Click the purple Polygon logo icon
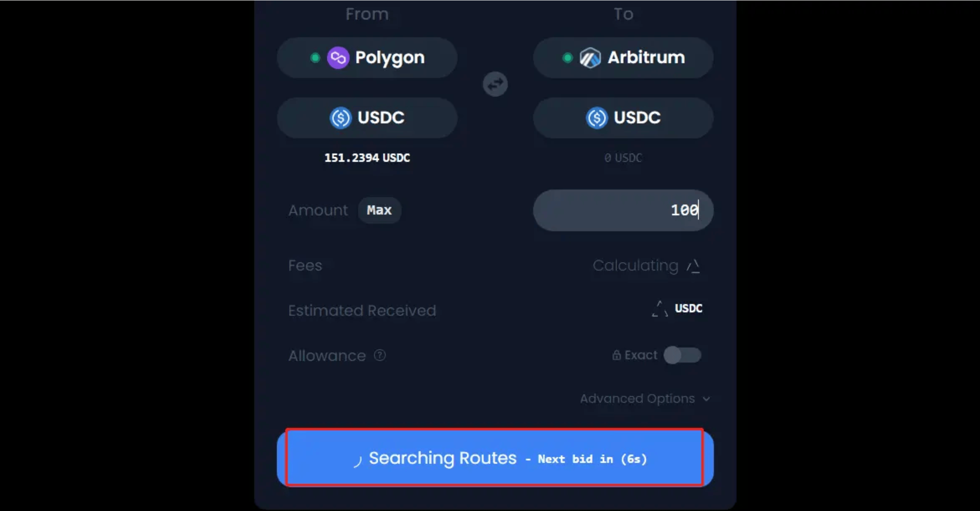Image resolution: width=980 pixels, height=511 pixels. pyautogui.click(x=338, y=58)
